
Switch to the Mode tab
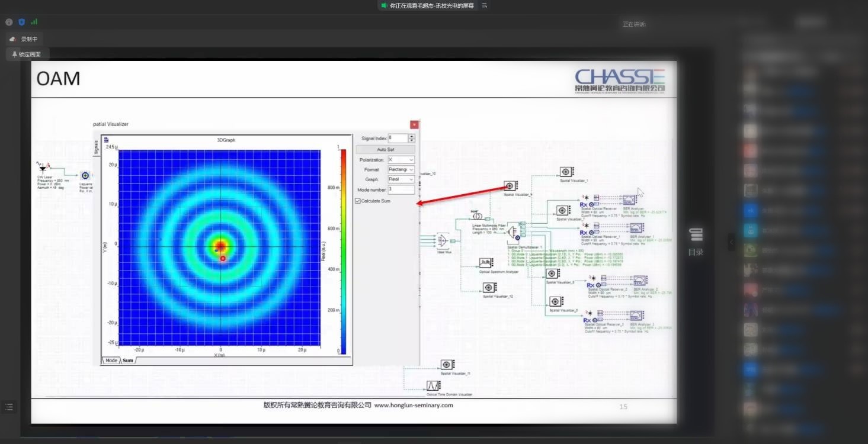[x=111, y=361]
